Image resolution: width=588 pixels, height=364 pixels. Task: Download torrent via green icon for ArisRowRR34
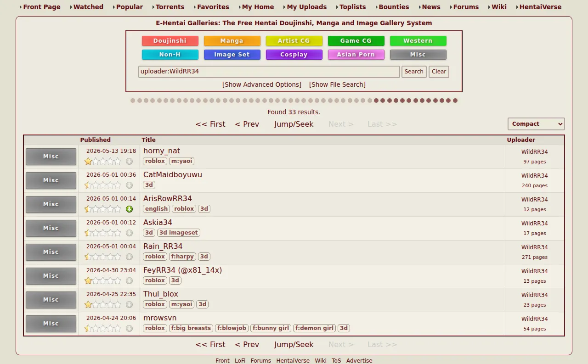130,209
